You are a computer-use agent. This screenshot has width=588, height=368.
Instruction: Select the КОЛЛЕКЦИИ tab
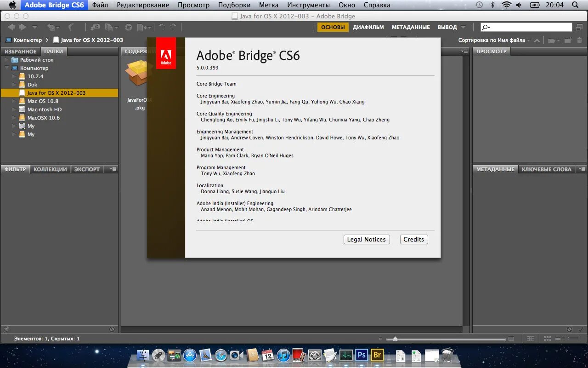pos(50,169)
